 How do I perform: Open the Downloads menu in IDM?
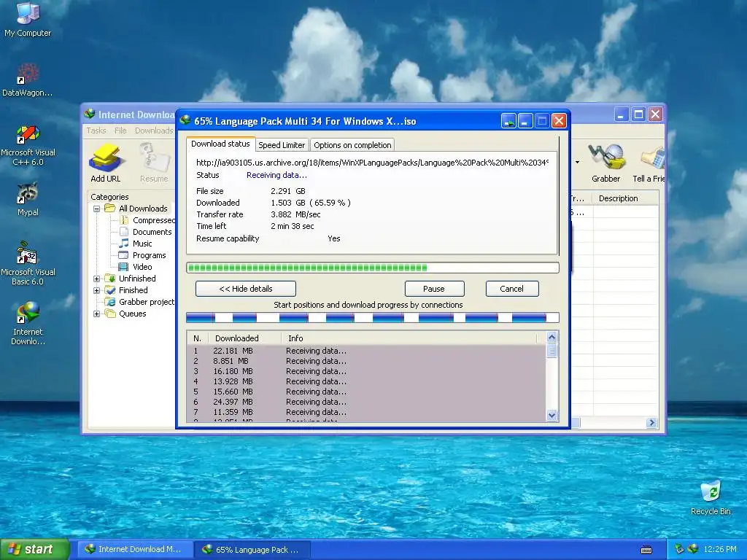click(153, 131)
